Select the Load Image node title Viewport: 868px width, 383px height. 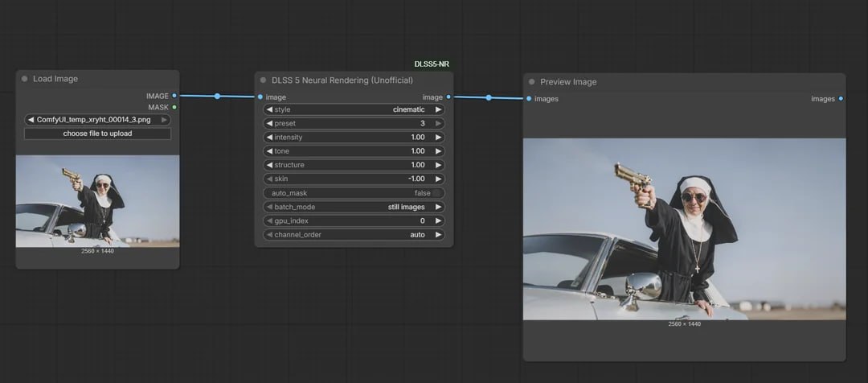pyautogui.click(x=55, y=79)
